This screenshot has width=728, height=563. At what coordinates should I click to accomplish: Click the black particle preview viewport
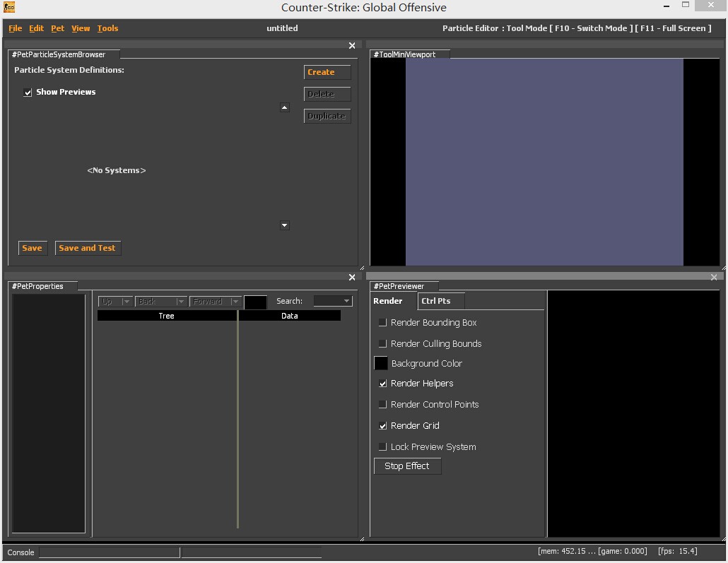tap(634, 413)
